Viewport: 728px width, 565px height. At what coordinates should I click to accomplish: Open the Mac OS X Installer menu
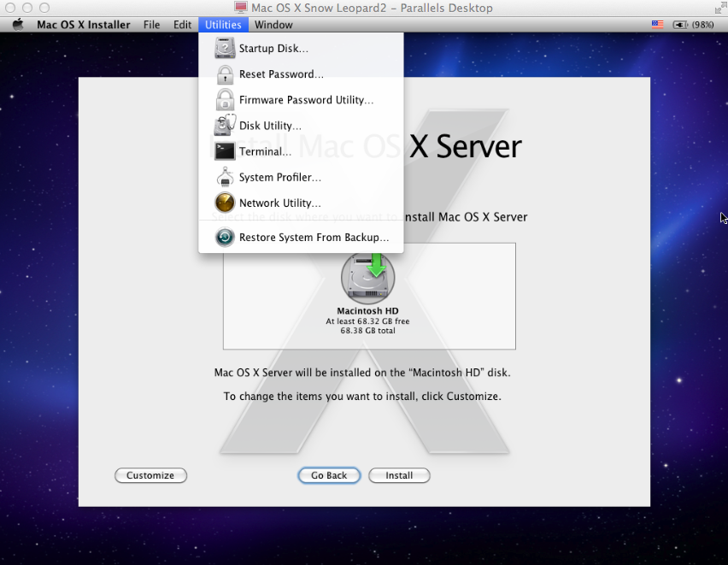point(84,25)
